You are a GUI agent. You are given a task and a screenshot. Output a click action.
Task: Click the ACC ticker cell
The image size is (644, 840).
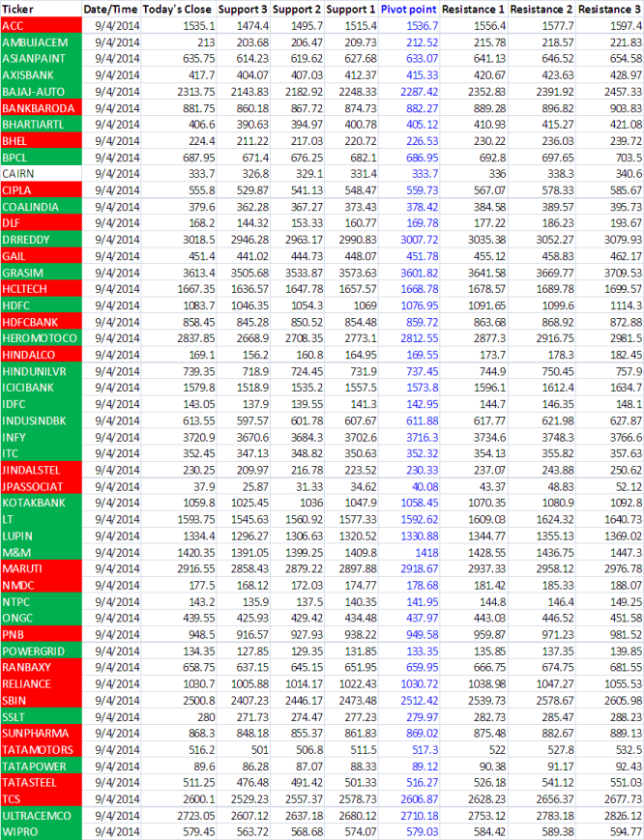(x=42, y=26)
